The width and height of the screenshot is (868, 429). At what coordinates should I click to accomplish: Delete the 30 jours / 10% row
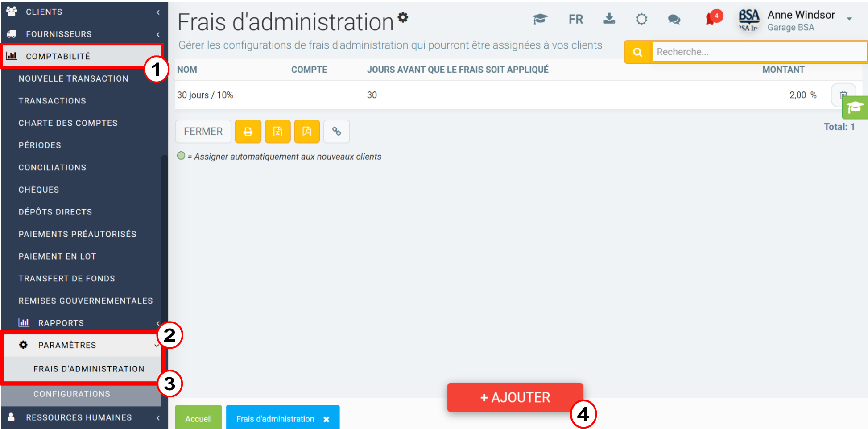coord(843,95)
